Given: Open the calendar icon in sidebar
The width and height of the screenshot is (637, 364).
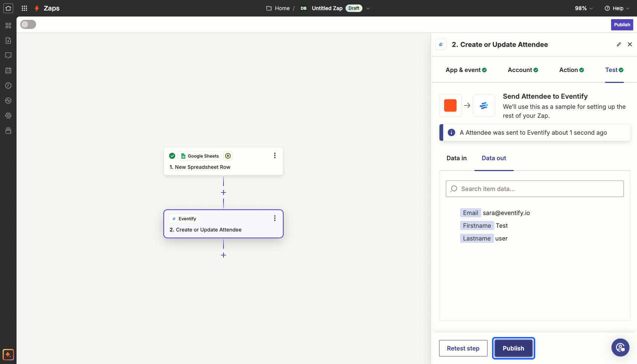Looking at the screenshot, I should [8, 71].
